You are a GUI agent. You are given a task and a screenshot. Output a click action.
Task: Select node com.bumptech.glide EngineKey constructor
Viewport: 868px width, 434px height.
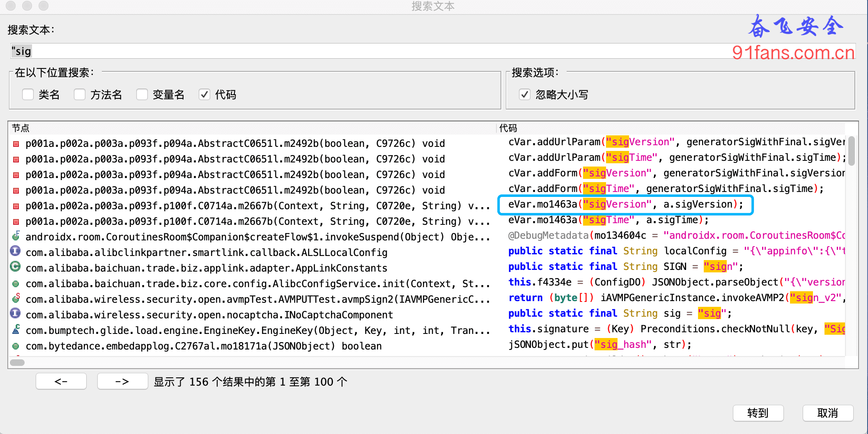click(258, 331)
